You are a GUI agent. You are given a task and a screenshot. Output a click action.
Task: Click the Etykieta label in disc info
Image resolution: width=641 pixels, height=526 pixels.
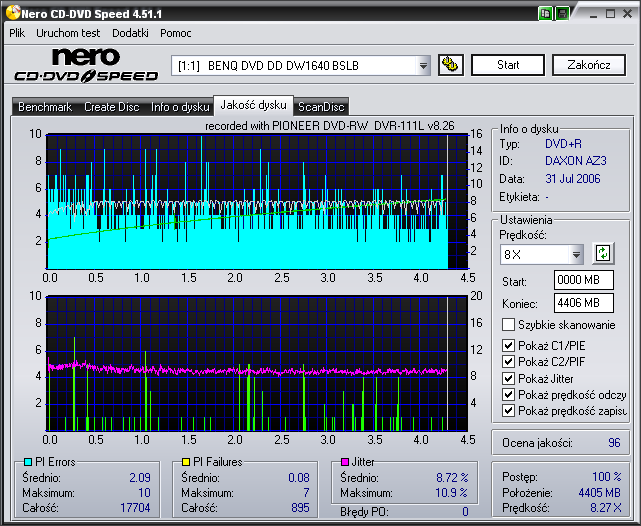coord(519,197)
